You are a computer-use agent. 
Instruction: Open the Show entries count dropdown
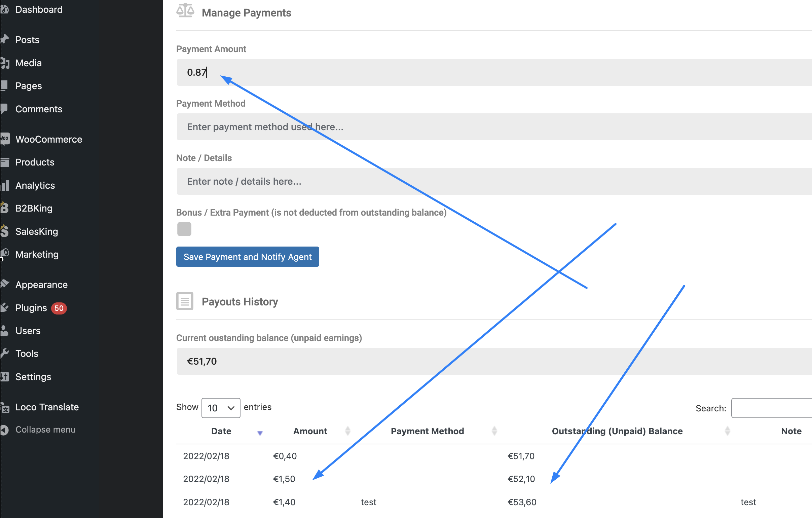coord(221,408)
